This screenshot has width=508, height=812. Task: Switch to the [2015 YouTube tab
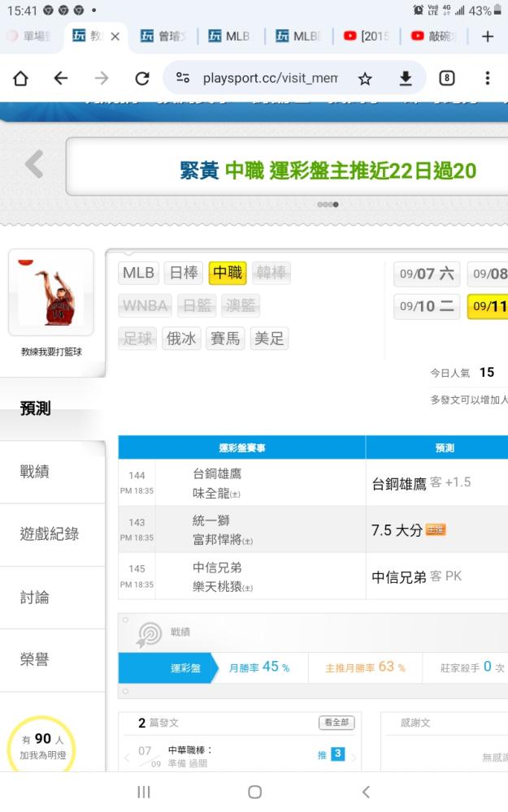(366, 37)
